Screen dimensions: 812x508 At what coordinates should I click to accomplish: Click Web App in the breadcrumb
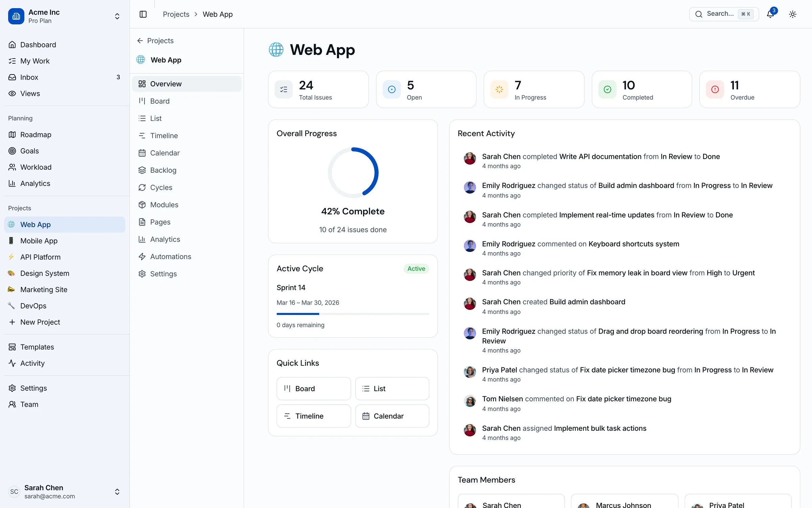coord(218,14)
